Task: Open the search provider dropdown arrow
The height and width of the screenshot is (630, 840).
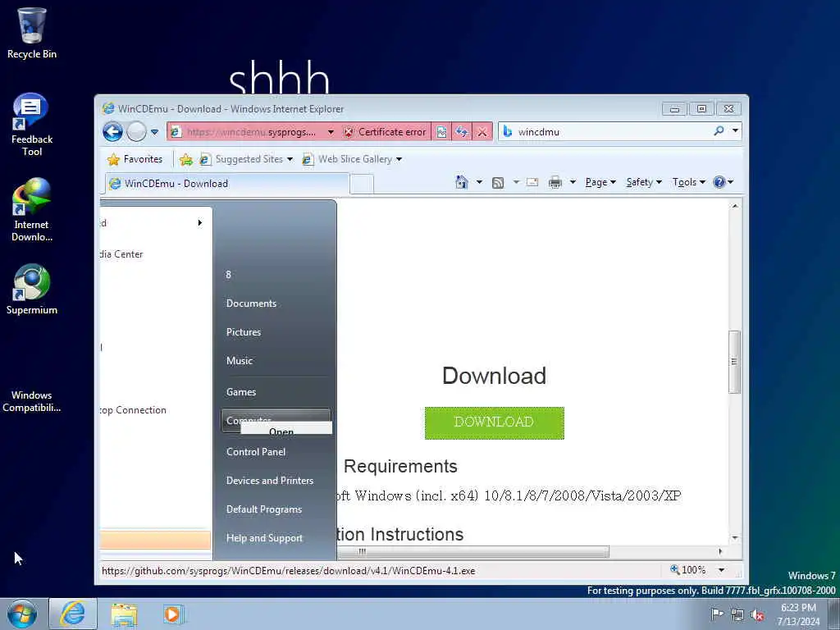Action: pyautogui.click(x=736, y=130)
